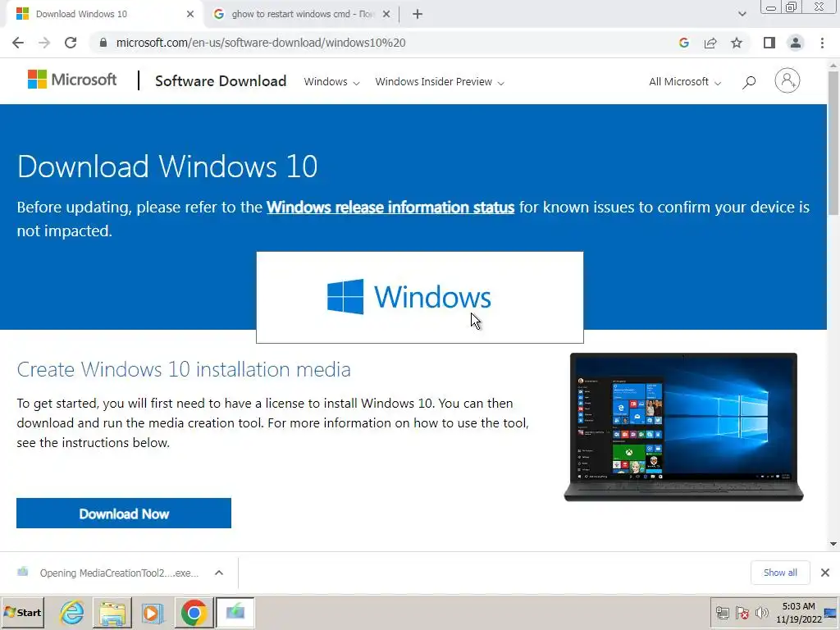Click the taskbar clock showing 5:03 AM

pos(798,613)
